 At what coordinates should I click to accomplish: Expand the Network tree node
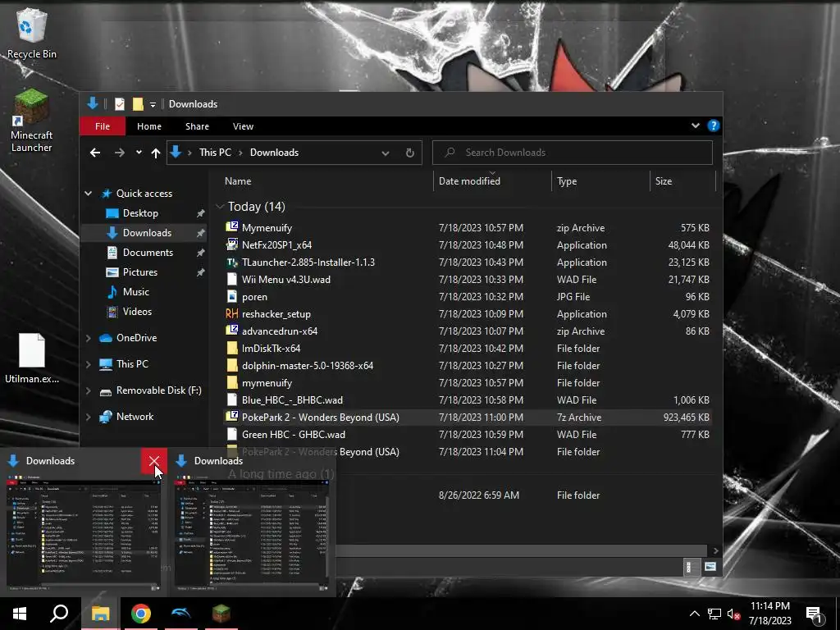[89, 417]
